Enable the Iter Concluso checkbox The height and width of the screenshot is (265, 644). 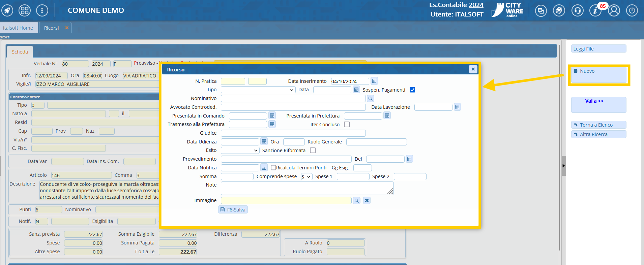347,125
